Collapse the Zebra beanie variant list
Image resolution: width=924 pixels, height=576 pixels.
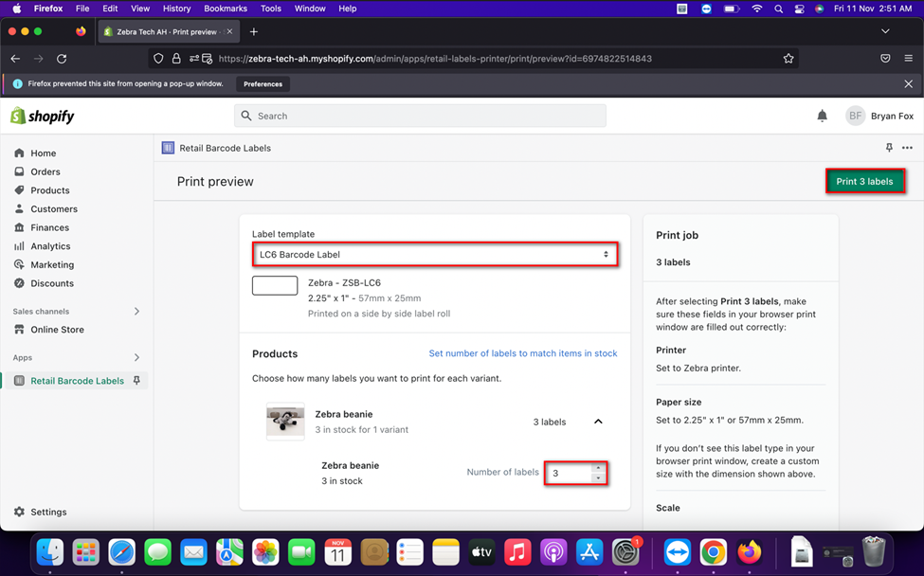598,421
